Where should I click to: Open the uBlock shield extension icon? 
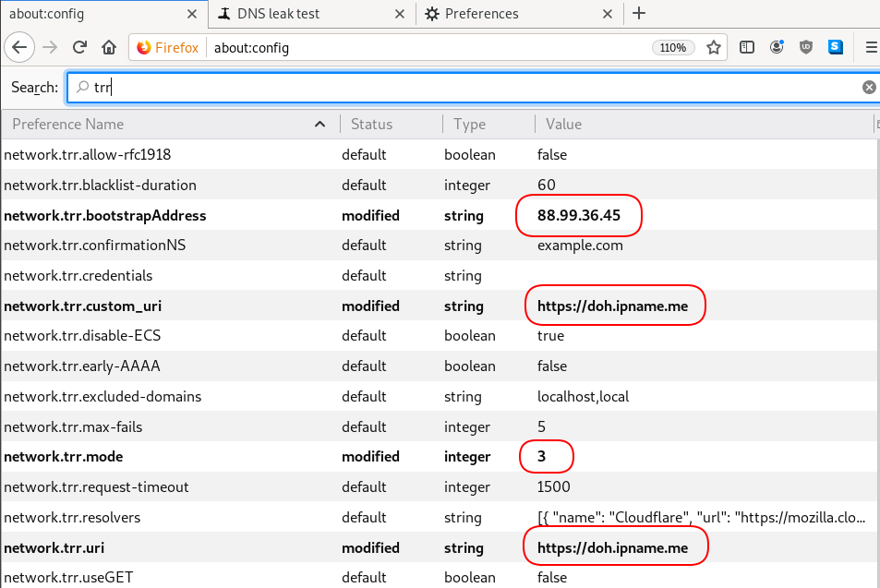[x=806, y=47]
